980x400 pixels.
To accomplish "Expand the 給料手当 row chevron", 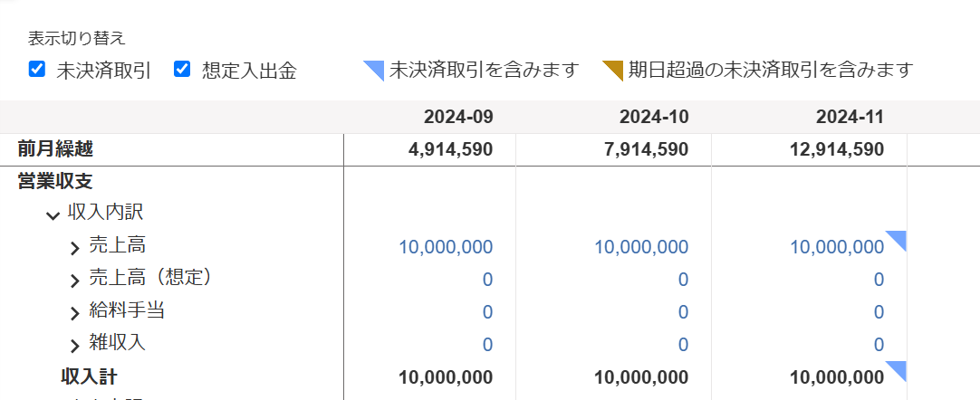I will coord(75,313).
